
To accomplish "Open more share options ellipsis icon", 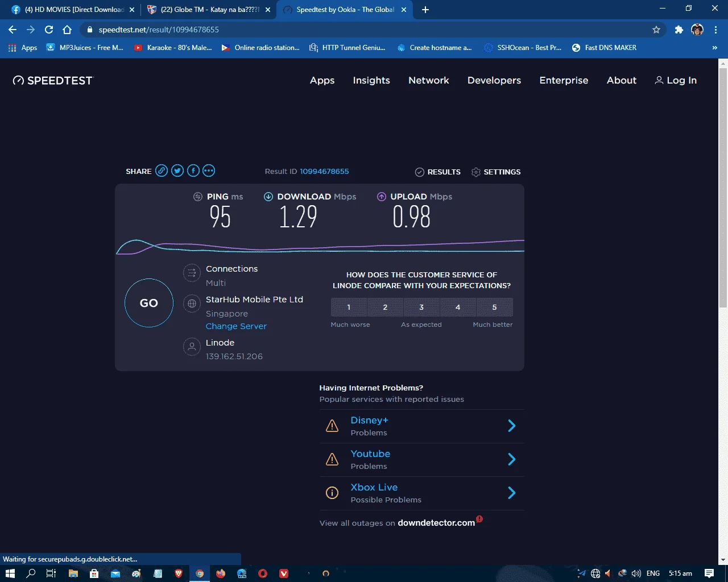I will point(209,171).
